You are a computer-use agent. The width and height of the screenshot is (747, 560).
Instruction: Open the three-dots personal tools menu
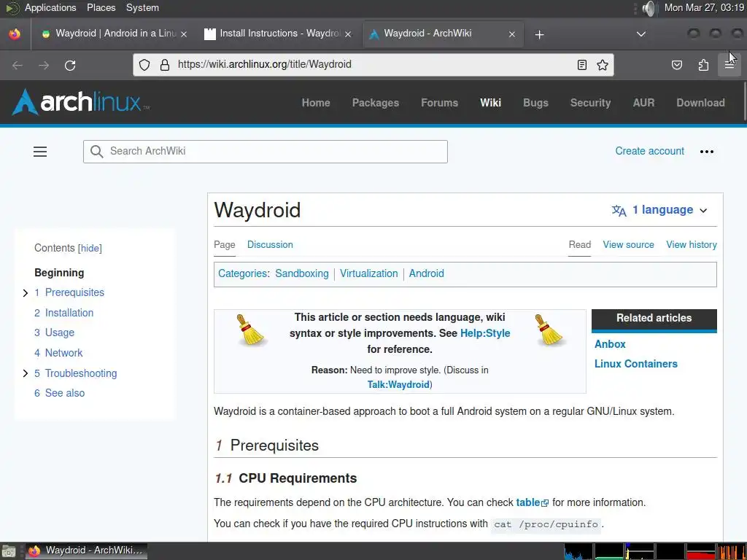click(706, 152)
